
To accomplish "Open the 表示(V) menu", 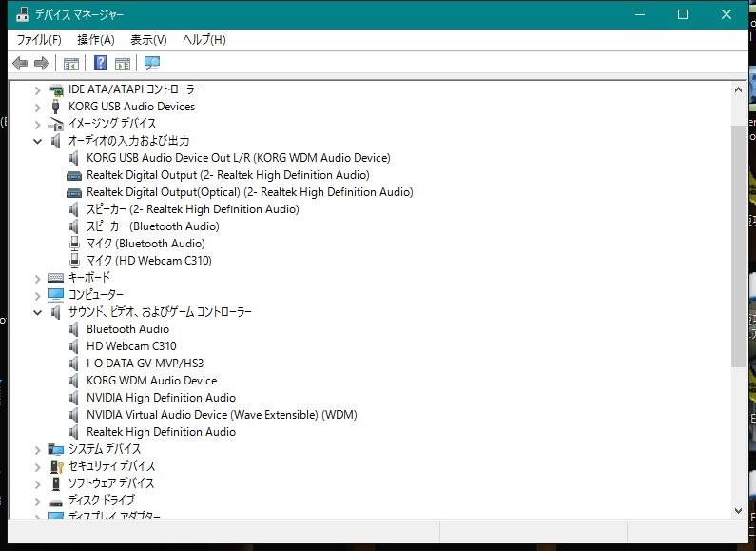I will click(148, 40).
